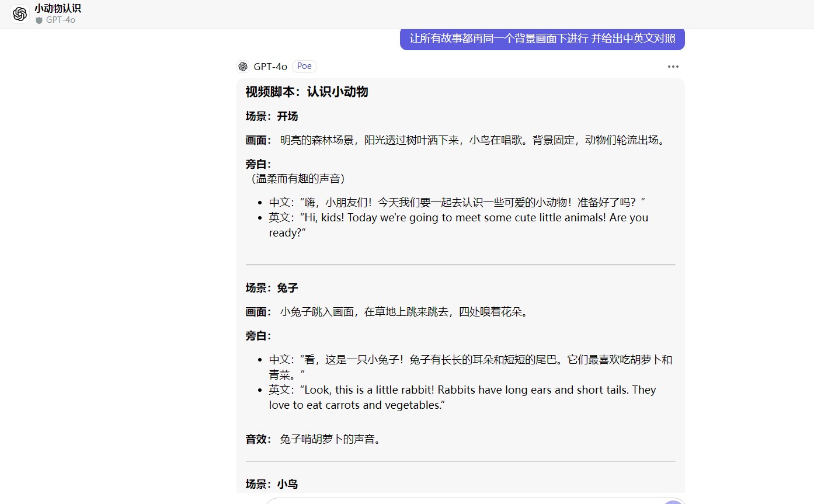Open the GPT-4o bot name above the response

[x=270, y=67]
